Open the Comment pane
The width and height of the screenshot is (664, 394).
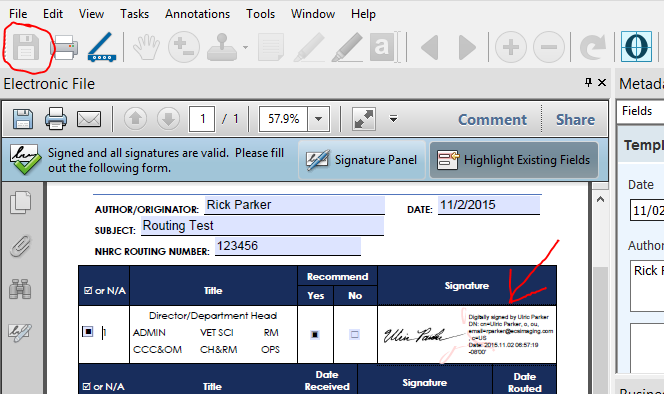click(x=492, y=120)
